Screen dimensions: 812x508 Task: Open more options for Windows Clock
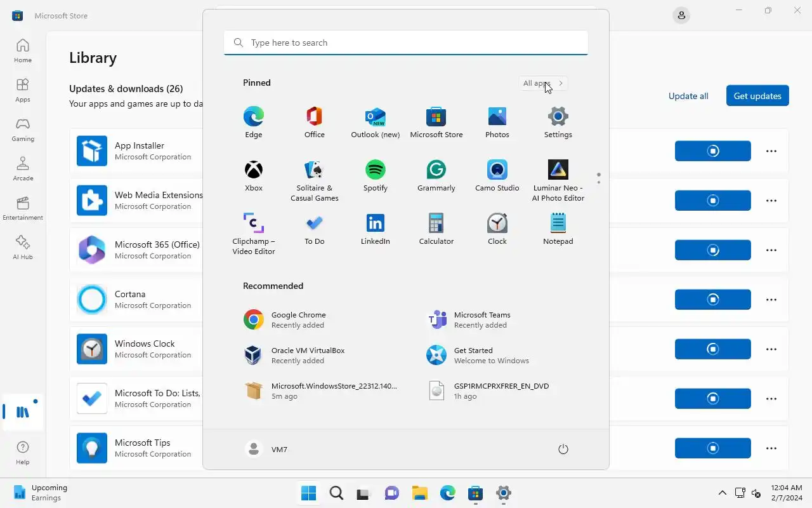(x=771, y=349)
